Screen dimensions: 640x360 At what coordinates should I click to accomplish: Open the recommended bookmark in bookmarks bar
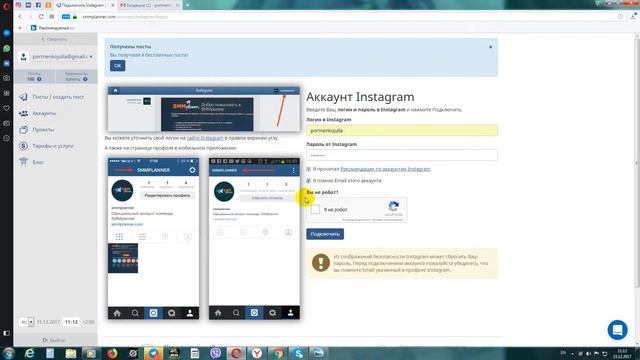coord(53,28)
